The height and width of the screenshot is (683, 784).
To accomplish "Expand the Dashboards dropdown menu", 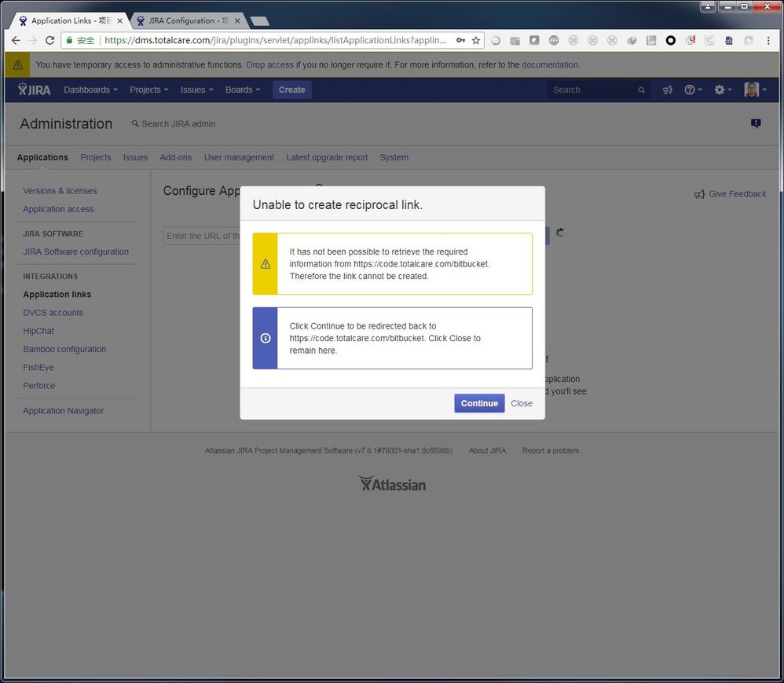I will (x=90, y=90).
